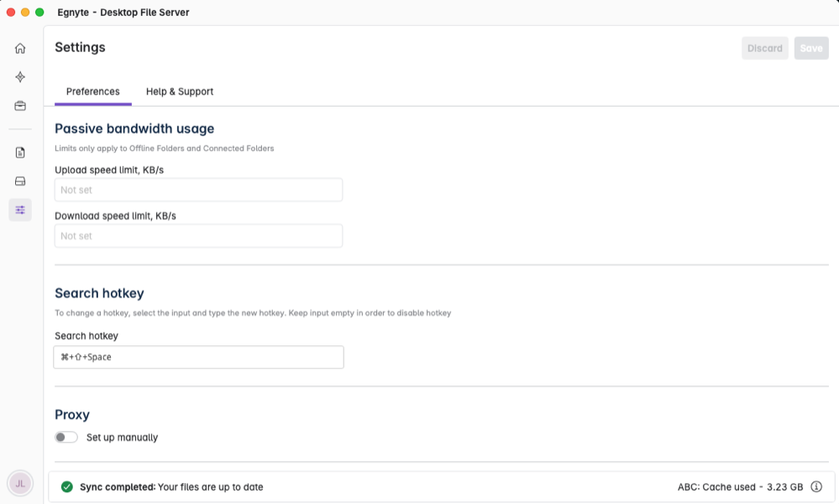
Task: Click the Discard button
Action: coord(764,48)
